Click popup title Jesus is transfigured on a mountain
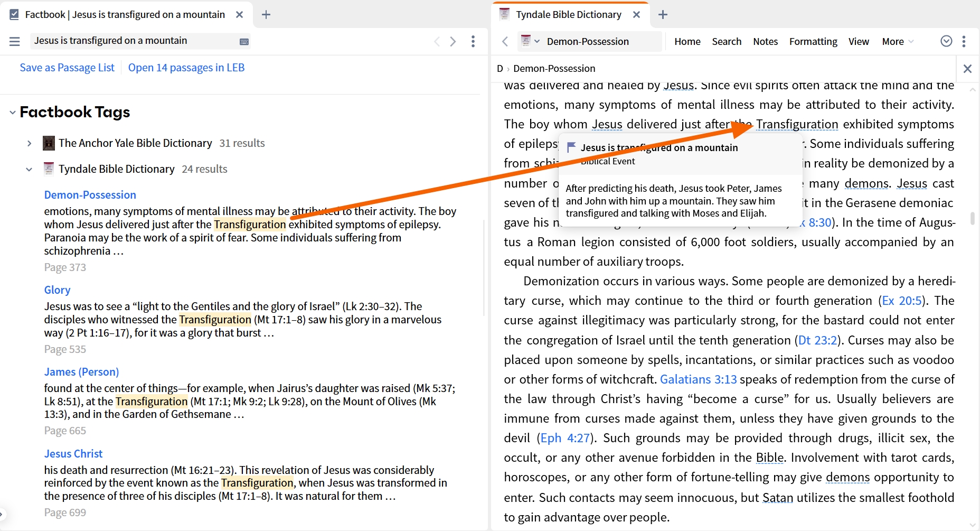Screen dimensions: 980x531 click(659, 148)
